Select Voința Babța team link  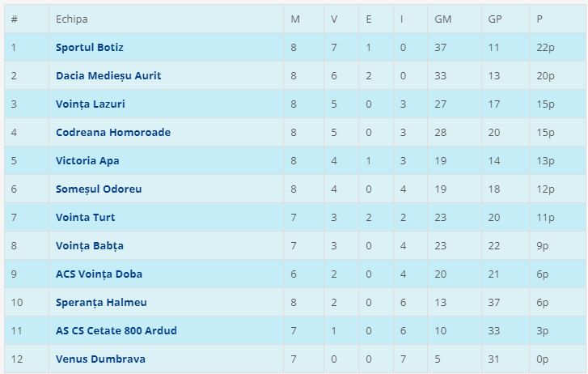[90, 246]
